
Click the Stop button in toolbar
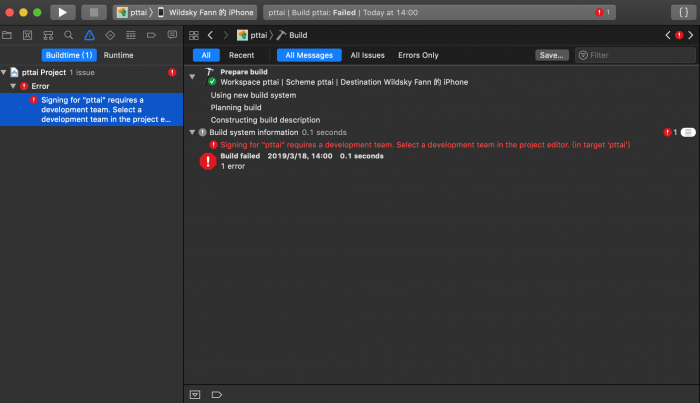[x=92, y=12]
